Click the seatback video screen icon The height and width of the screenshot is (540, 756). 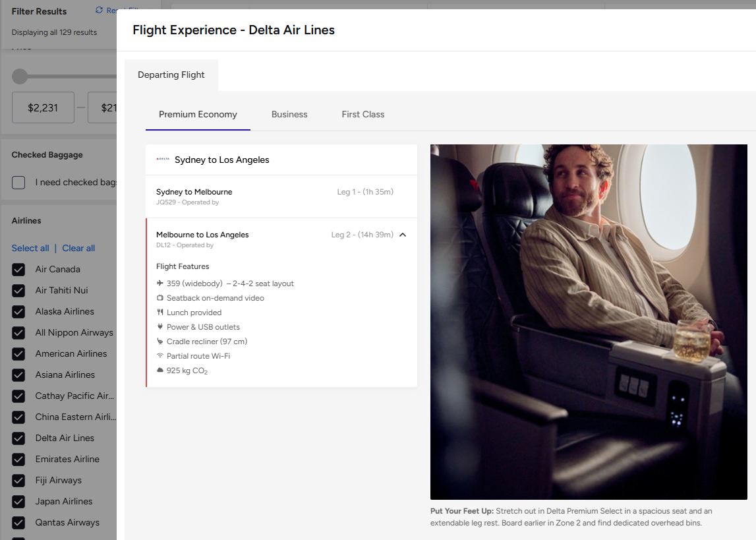(160, 297)
